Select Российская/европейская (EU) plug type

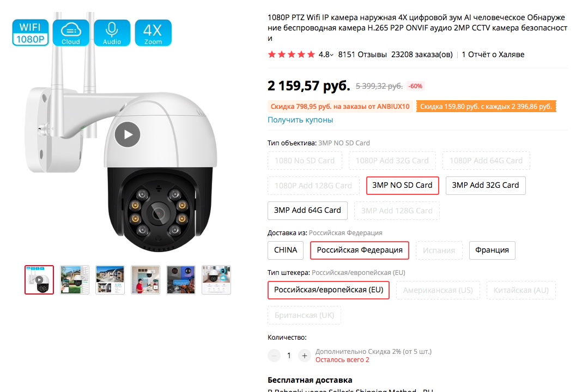point(328,290)
